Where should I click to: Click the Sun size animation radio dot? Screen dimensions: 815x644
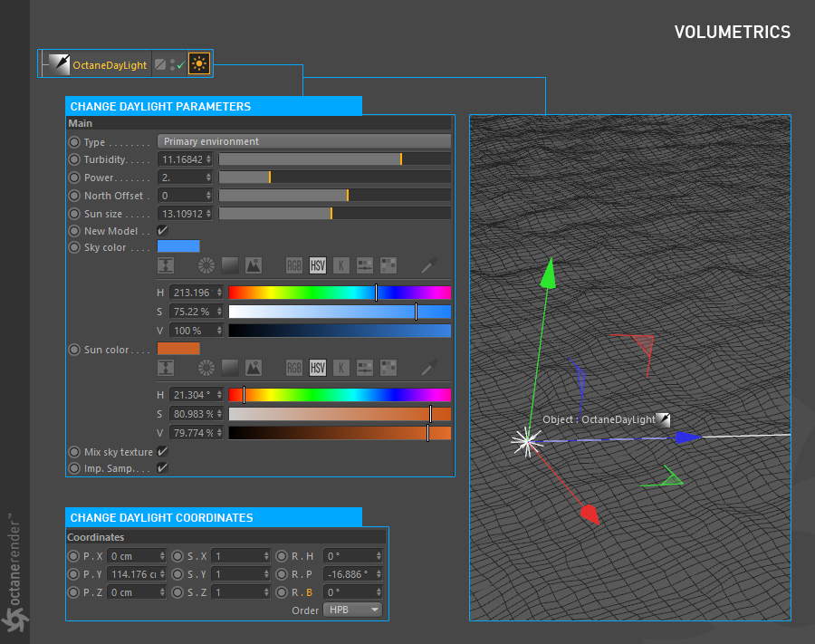74,214
